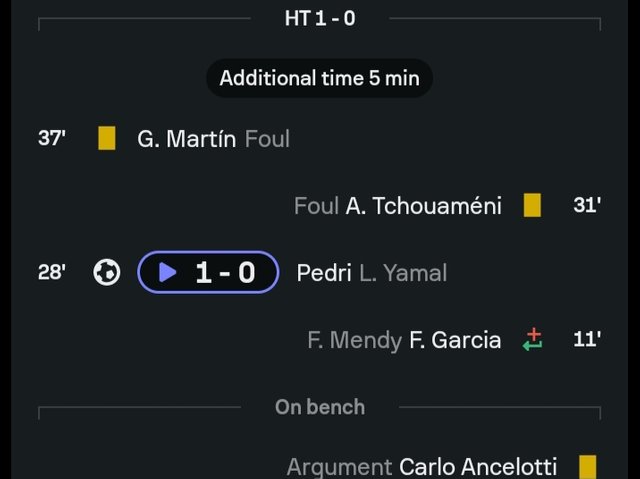Click the play triangle in the score pill

pos(167,272)
